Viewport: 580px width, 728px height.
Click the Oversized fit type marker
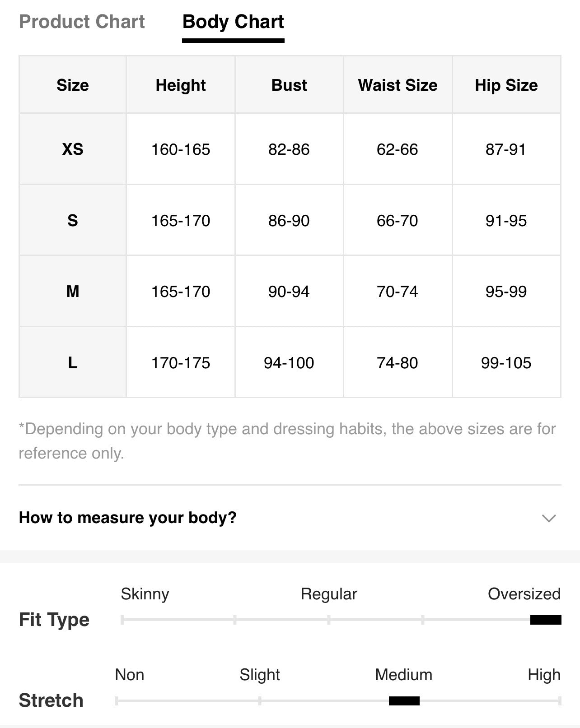click(x=546, y=620)
